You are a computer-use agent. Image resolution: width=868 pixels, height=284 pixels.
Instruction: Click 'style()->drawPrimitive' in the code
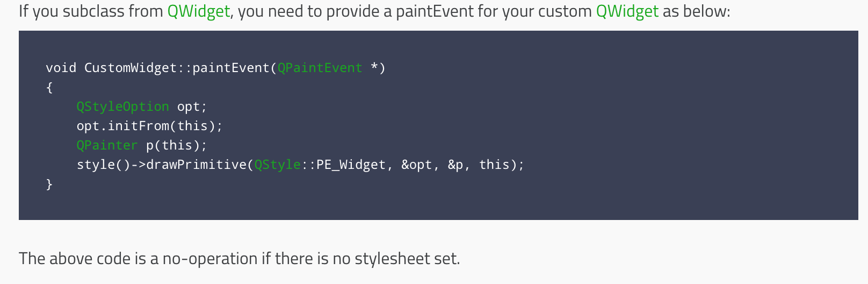pyautogui.click(x=161, y=165)
